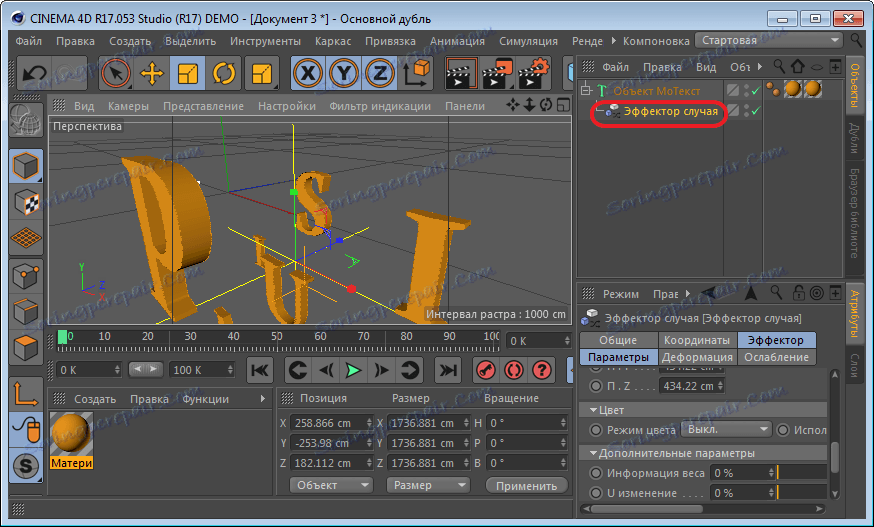The width and height of the screenshot is (874, 527).
Task: Switch to the Деформация tab
Action: (697, 357)
